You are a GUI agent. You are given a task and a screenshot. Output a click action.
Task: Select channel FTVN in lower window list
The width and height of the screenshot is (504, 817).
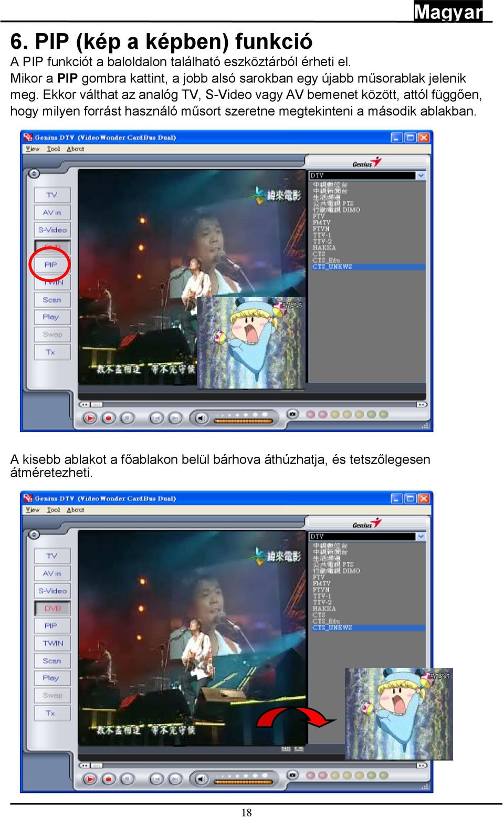[x=321, y=590]
